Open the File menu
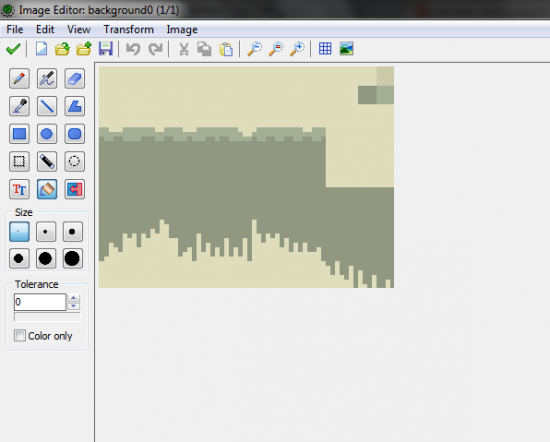The height and width of the screenshot is (442, 550). 15,29
